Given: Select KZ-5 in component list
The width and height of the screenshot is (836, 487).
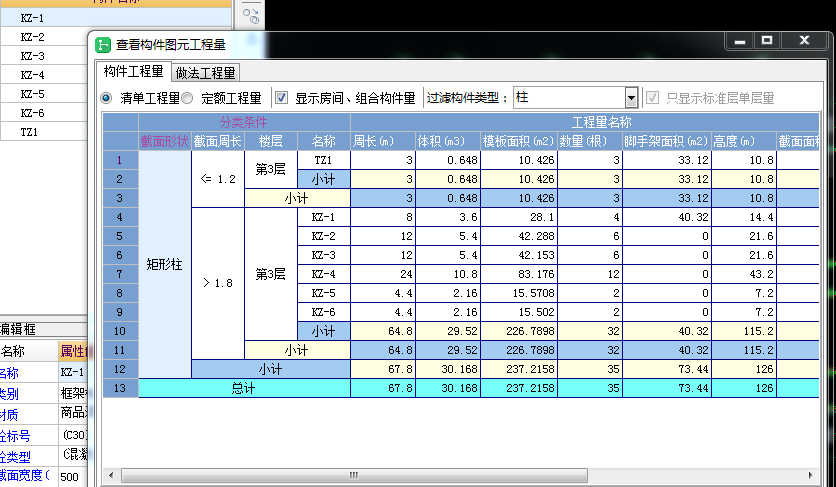Looking at the screenshot, I should coord(44,94).
